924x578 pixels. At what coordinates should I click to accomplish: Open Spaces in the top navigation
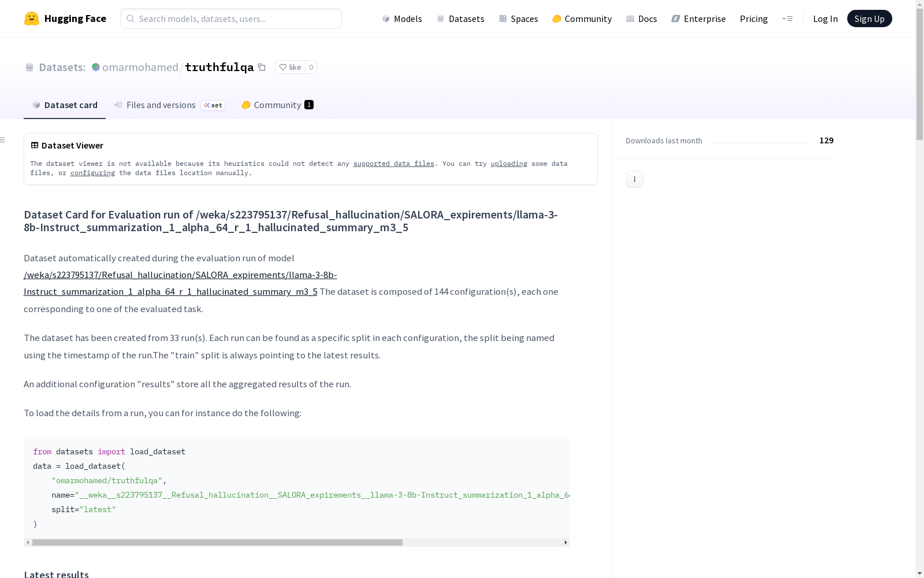[x=519, y=18]
